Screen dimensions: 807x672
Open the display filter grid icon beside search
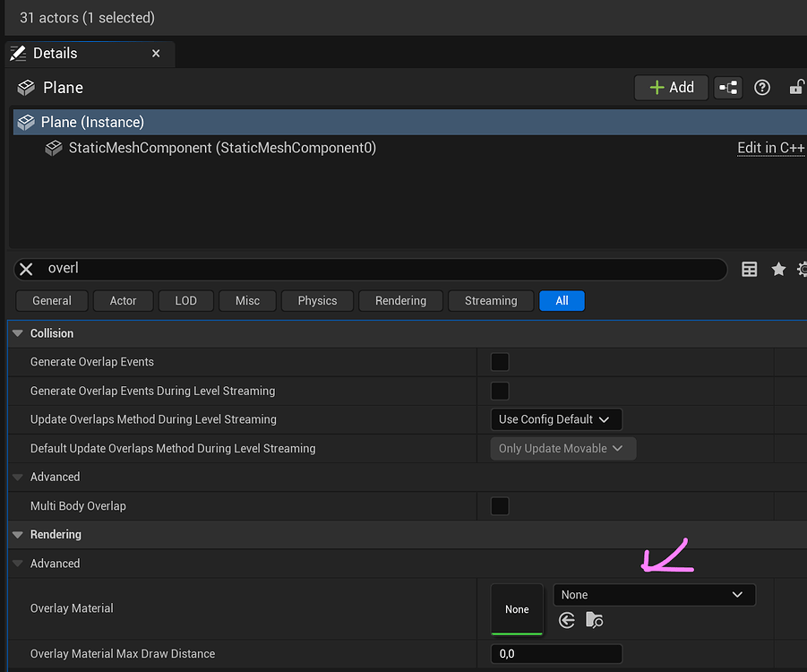(749, 268)
